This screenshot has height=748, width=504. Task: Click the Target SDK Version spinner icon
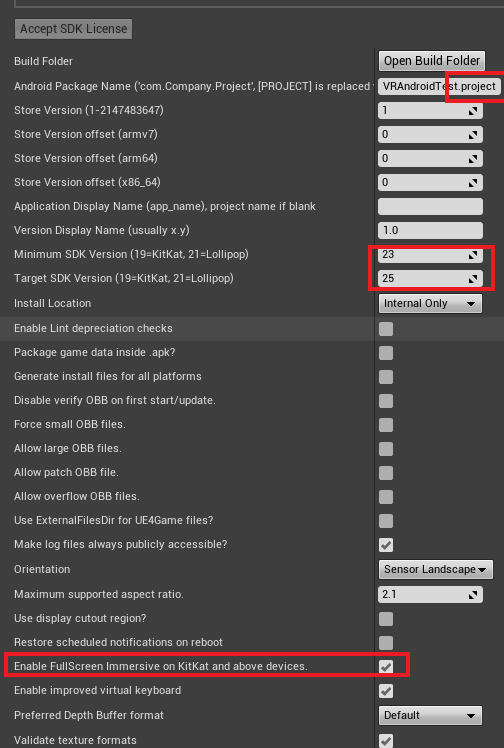point(473,279)
